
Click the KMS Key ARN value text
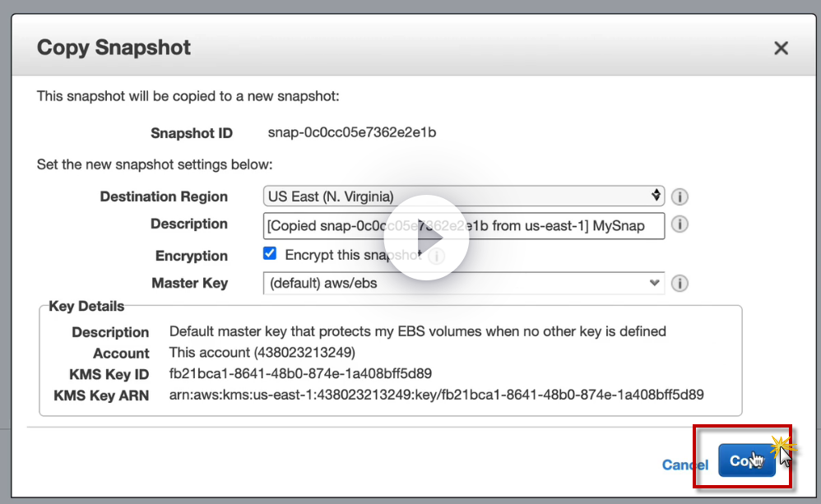point(436,394)
